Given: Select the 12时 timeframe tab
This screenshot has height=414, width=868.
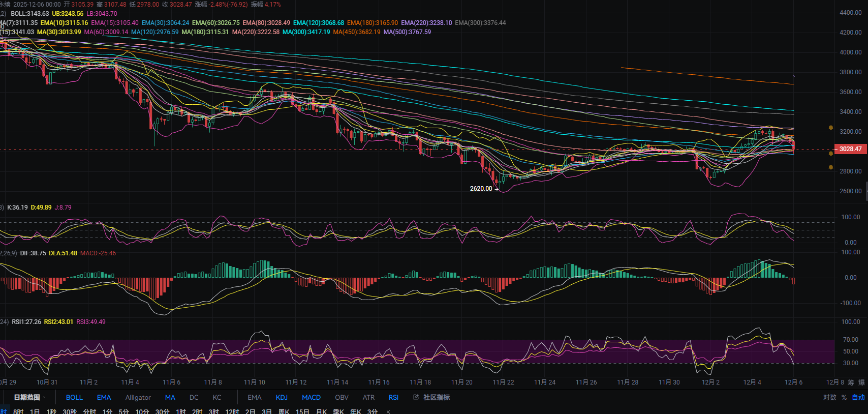Looking at the screenshot, I should click(232, 411).
